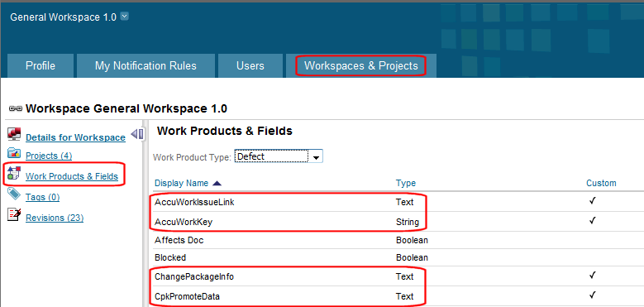
Task: Click the Revisions pencil document icon
Action: click(14, 214)
